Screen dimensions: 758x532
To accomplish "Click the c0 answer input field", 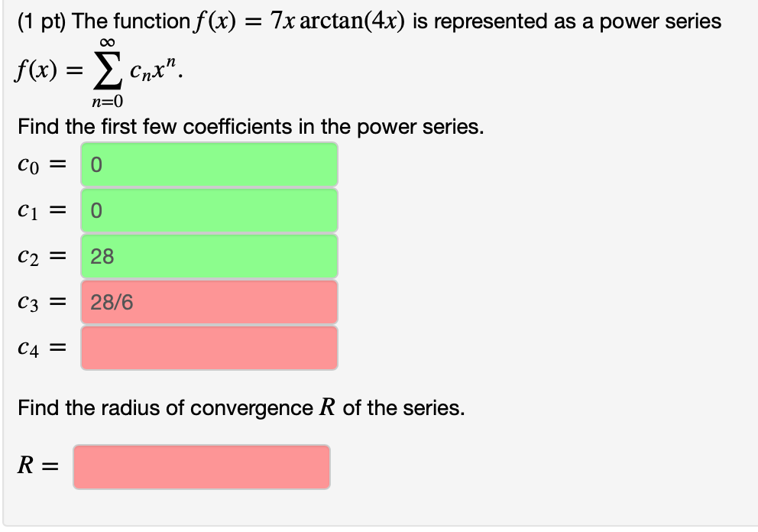I will pyautogui.click(x=209, y=164).
